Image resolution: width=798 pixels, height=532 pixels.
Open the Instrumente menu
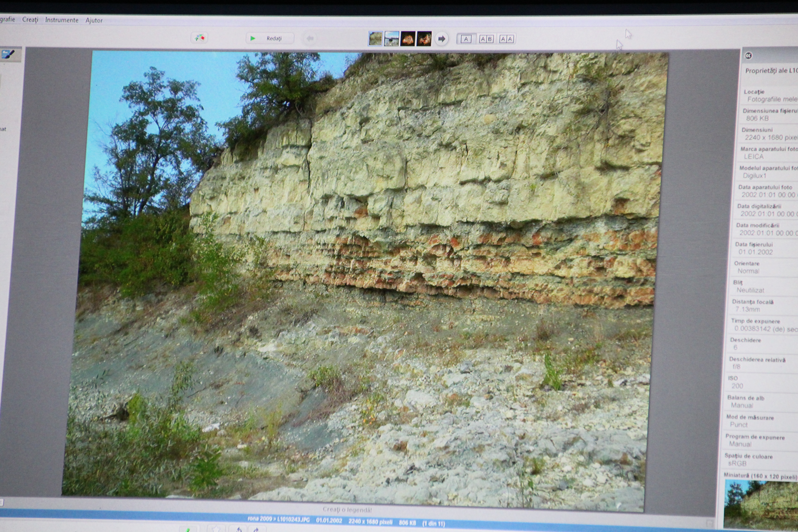[61, 20]
